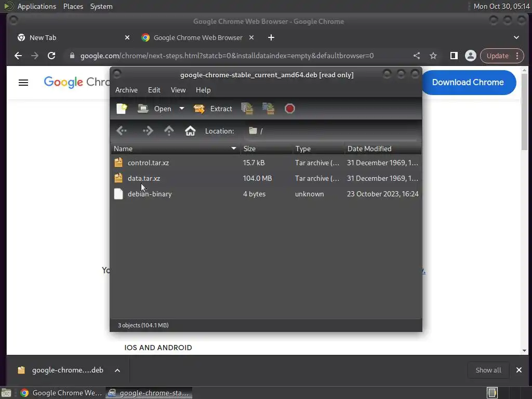This screenshot has height=399, width=532.
Task: Switch to Google Chrome Web Browser tab
Action: pos(198,37)
